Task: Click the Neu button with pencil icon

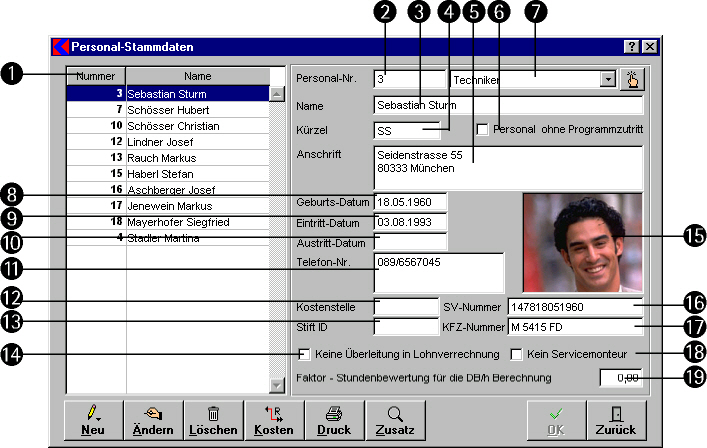Action: 93,419
